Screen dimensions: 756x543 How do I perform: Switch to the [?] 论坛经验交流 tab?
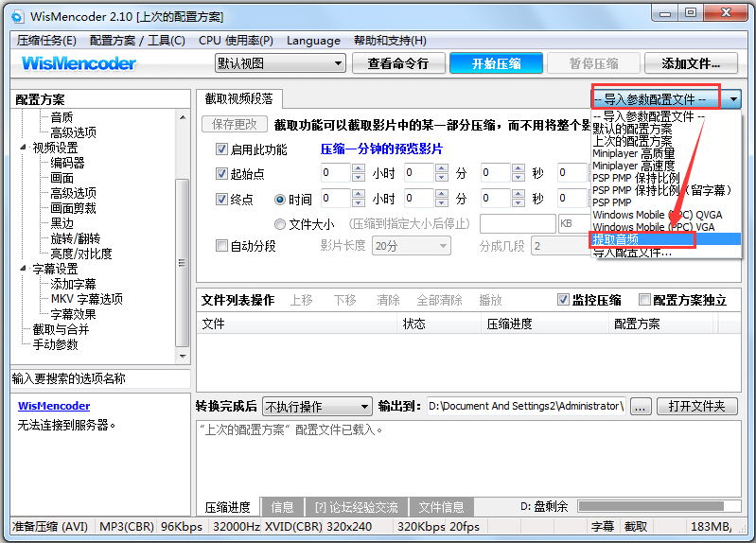pyautogui.click(x=357, y=507)
